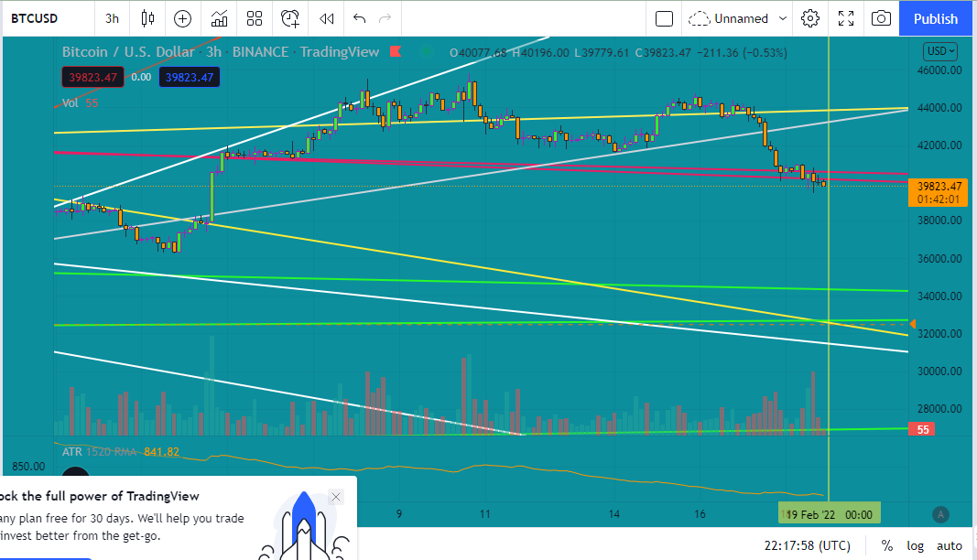Viewport: 977px width, 560px height.
Task: Change the 3h time interval
Action: click(x=112, y=18)
